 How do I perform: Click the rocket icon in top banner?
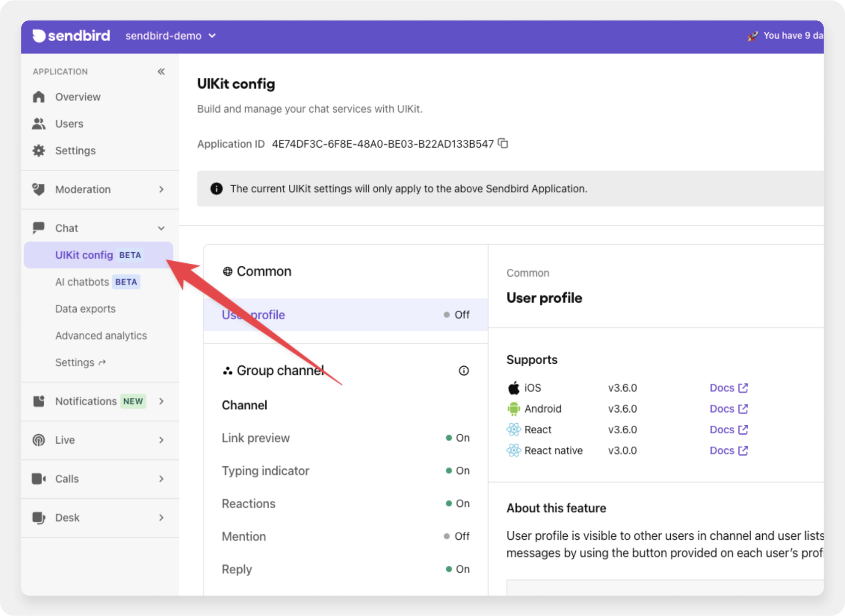click(x=753, y=36)
